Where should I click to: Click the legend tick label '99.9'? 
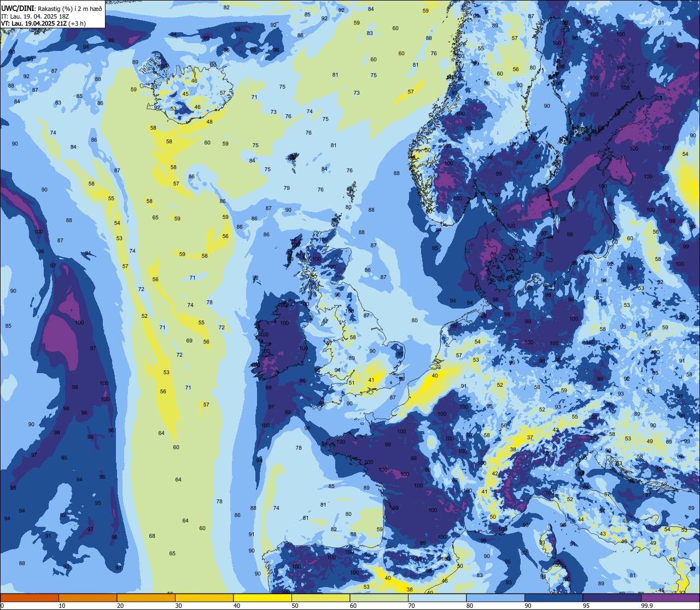coord(647,606)
